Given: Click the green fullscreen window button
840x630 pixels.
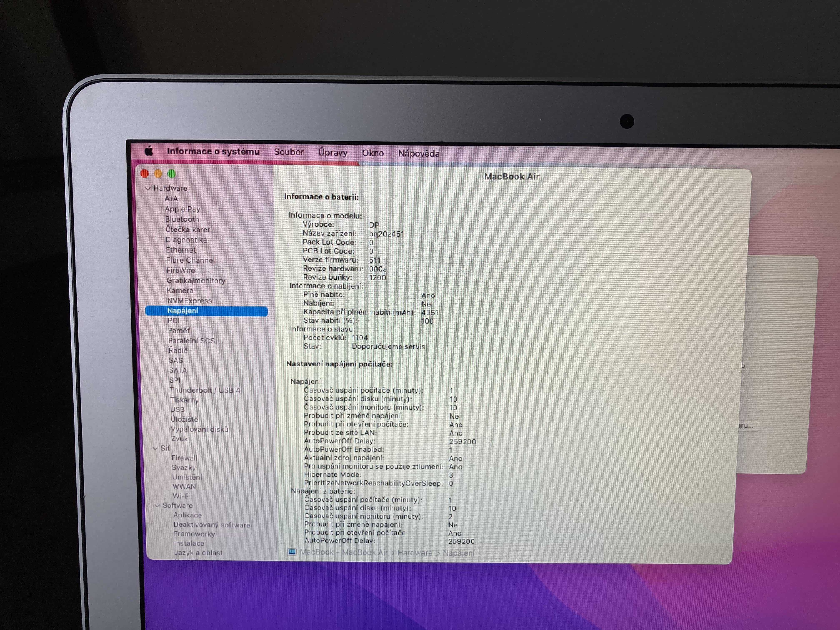Looking at the screenshot, I should 172,174.
